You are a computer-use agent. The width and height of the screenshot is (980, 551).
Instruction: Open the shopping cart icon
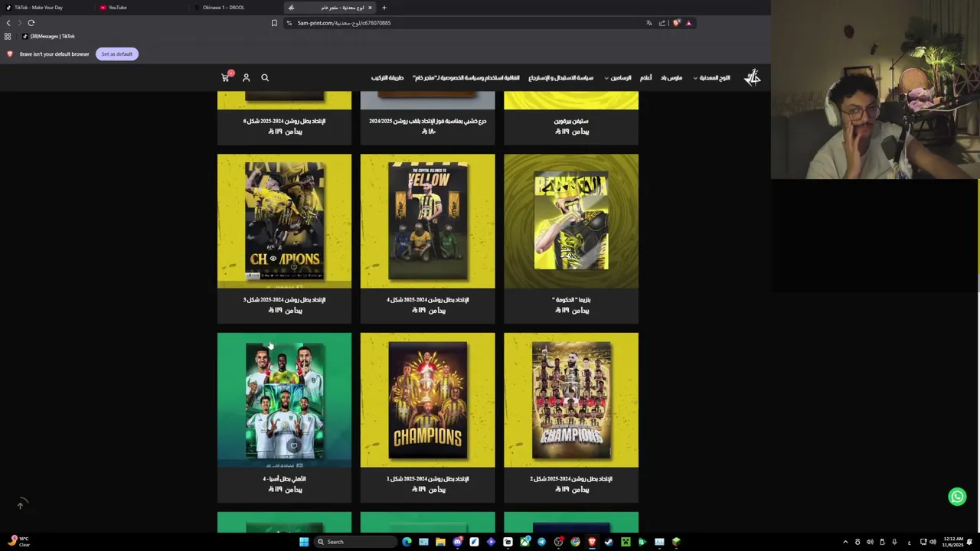[225, 77]
